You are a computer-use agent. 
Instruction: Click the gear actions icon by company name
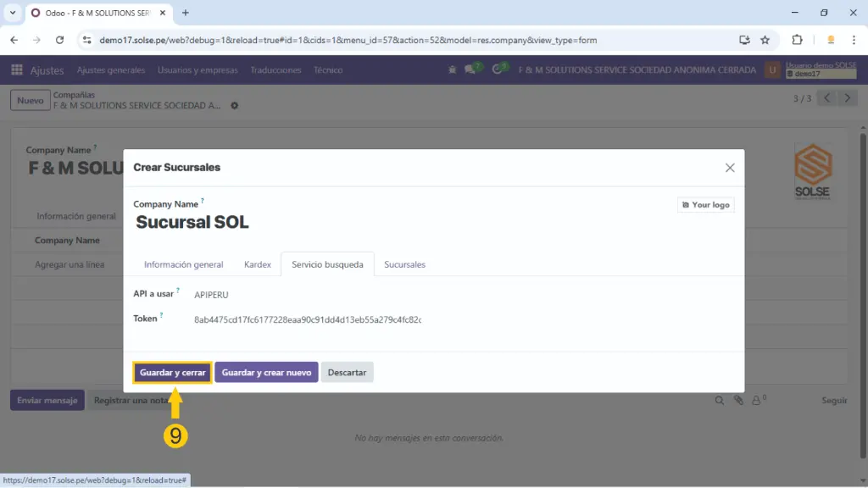[x=235, y=106]
